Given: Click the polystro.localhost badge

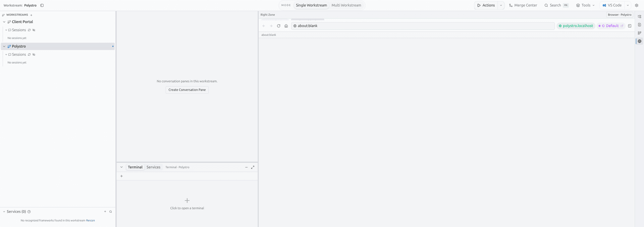Looking at the screenshot, I should coord(576,26).
